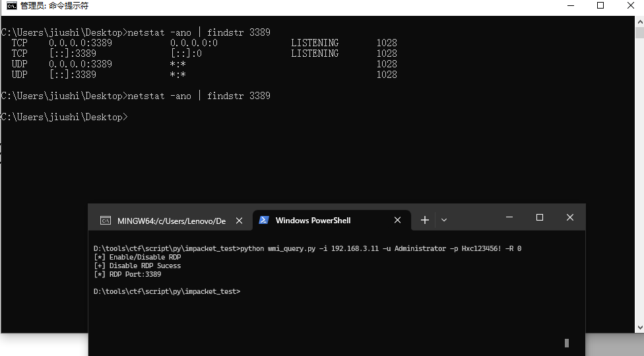The width and height of the screenshot is (644, 356).
Task: Click the Windows Terminal scrollbar thumb
Action: pos(567,343)
